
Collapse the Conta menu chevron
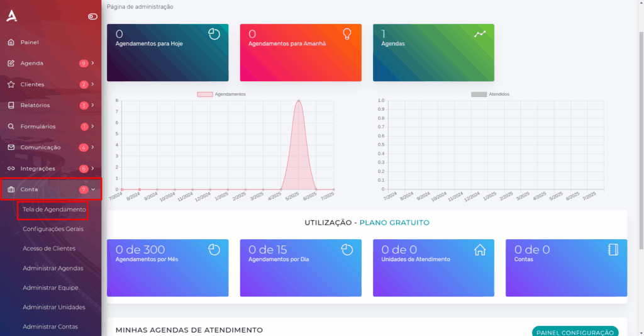[93, 189]
